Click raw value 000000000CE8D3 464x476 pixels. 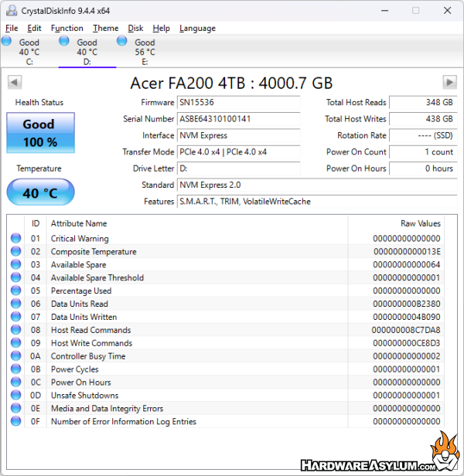[407, 343]
